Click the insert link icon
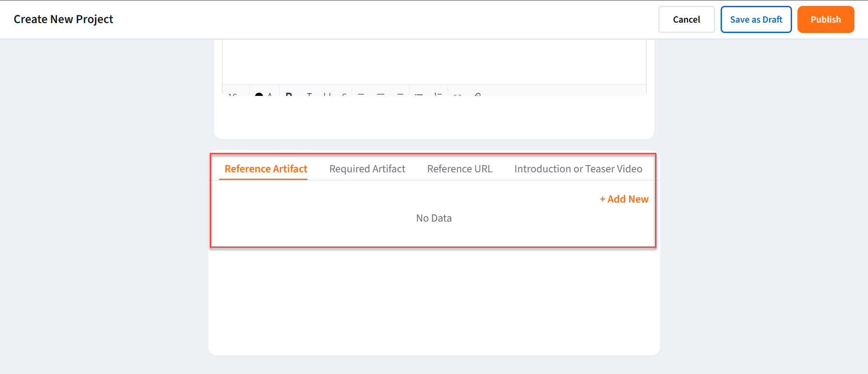 pyautogui.click(x=458, y=95)
